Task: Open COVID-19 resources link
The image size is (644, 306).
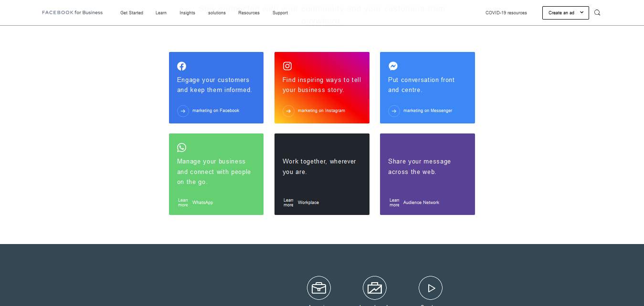Action: tap(506, 13)
